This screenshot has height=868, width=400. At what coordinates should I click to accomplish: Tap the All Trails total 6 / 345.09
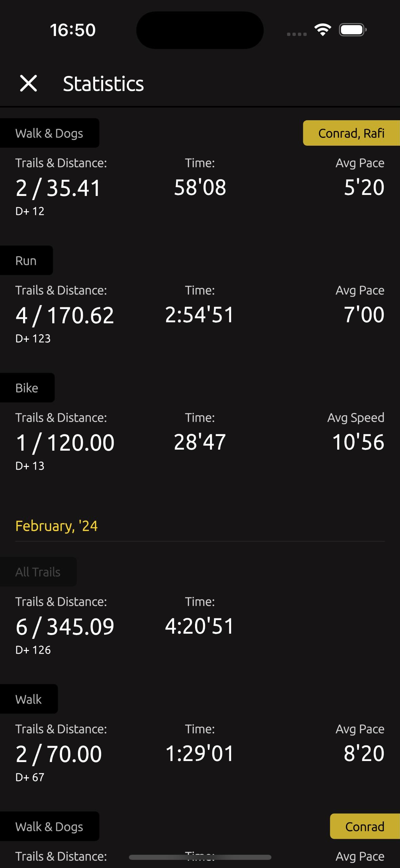(x=65, y=627)
